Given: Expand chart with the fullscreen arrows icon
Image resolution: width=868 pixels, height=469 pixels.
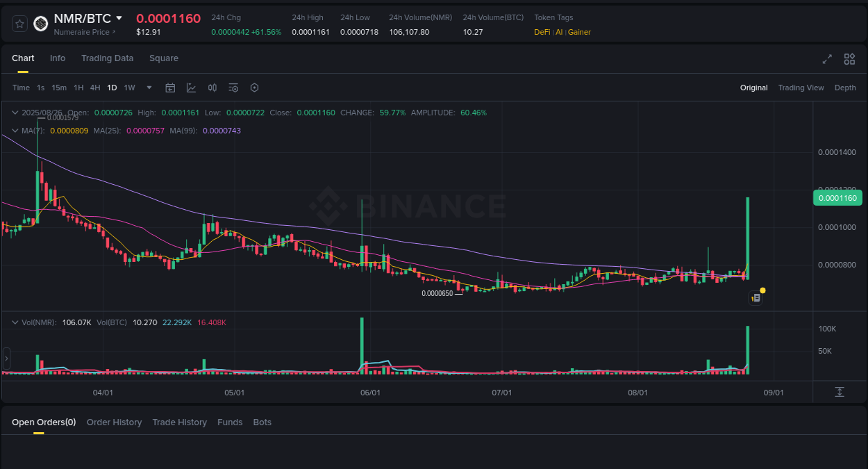Looking at the screenshot, I should [827, 59].
